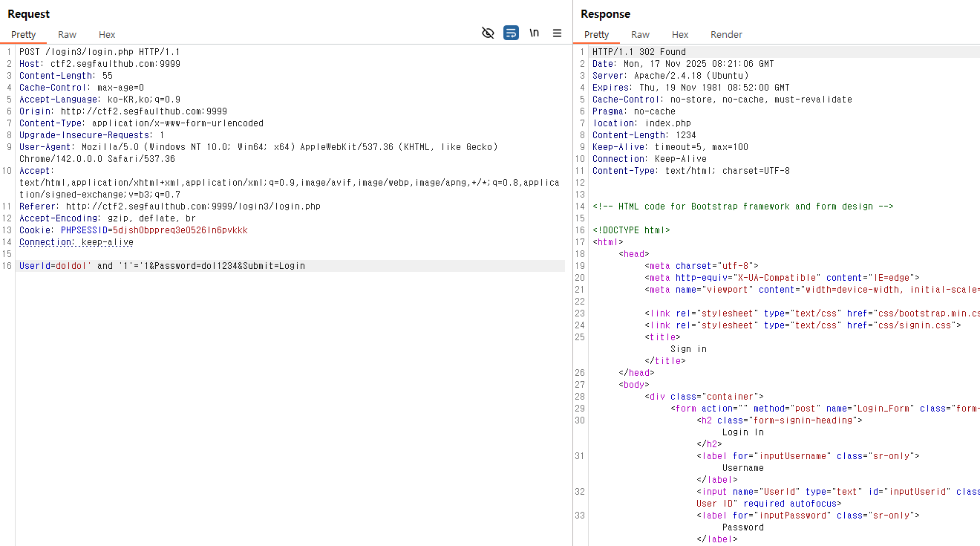Click the Referer URL in request headers
The width and height of the screenshot is (980, 546).
(x=193, y=207)
